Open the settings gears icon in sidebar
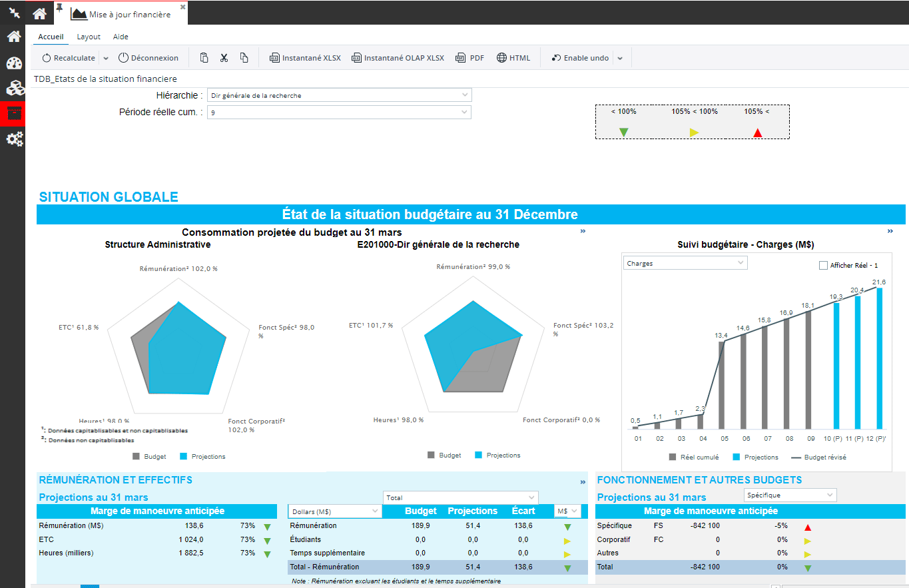 point(14,139)
